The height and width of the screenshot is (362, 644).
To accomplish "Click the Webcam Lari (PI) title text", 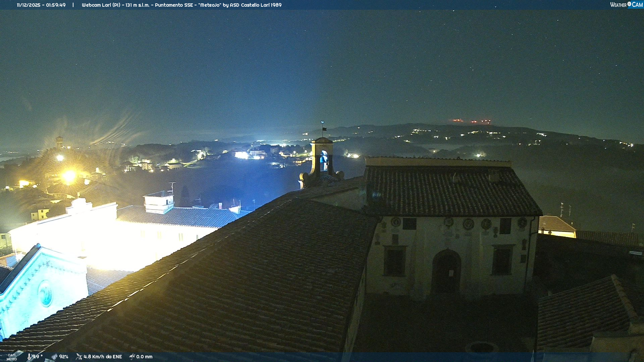I will point(101,5).
